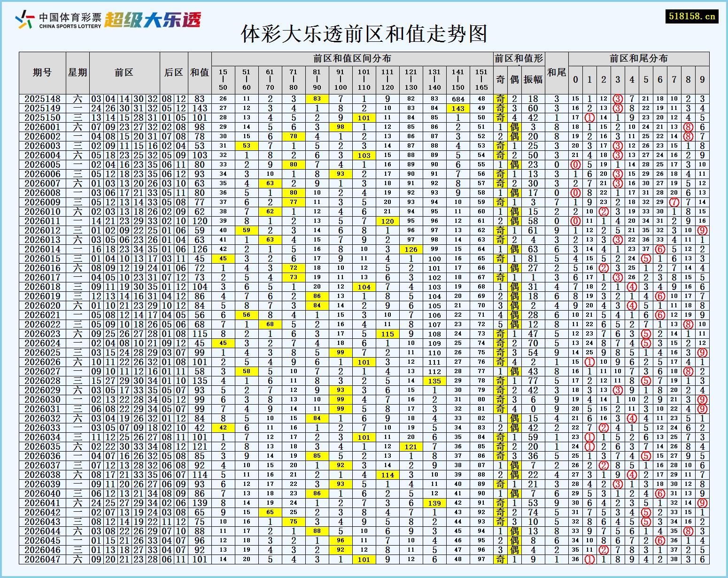728x578 pixels.
Task: Click period number 2026047
Action: coord(42,559)
